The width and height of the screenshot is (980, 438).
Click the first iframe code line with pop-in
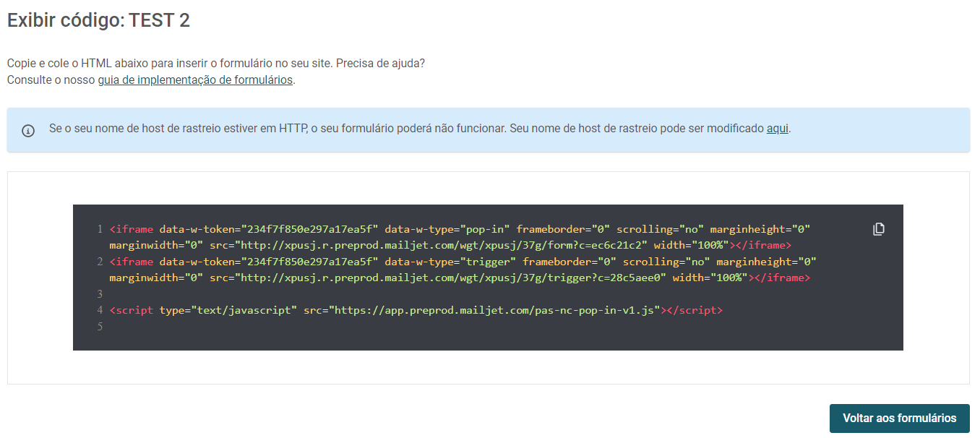click(x=460, y=237)
